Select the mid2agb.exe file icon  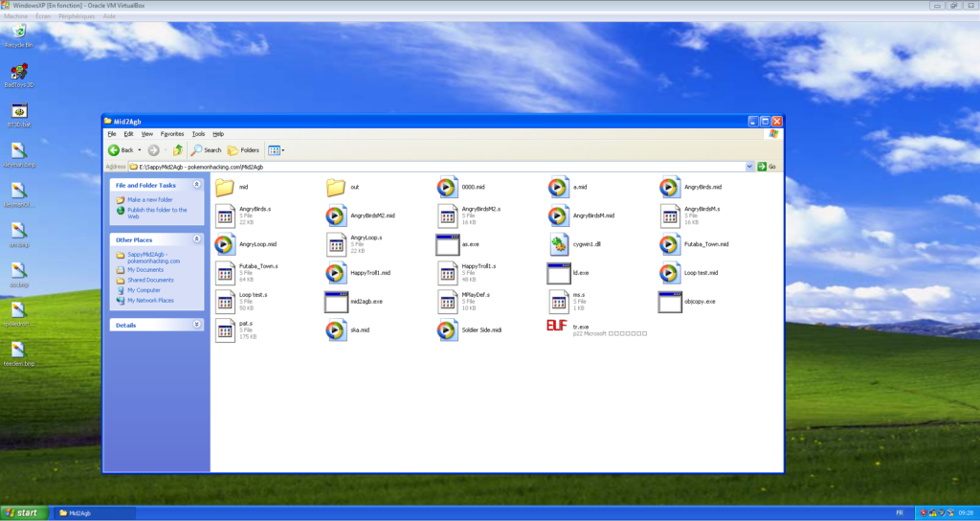tap(336, 302)
